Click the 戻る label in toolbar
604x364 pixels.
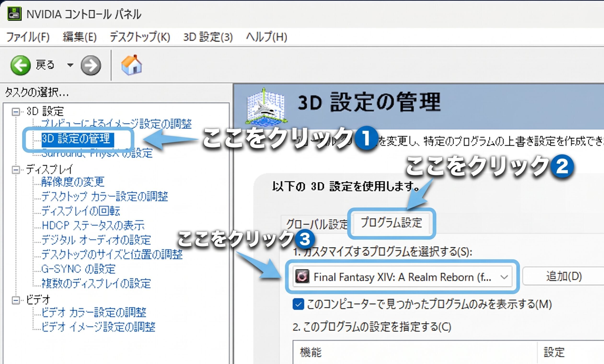click(x=45, y=65)
